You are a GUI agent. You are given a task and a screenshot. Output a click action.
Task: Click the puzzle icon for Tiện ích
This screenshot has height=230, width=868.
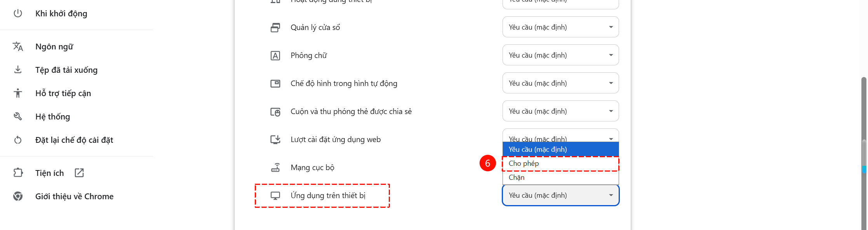(x=18, y=173)
